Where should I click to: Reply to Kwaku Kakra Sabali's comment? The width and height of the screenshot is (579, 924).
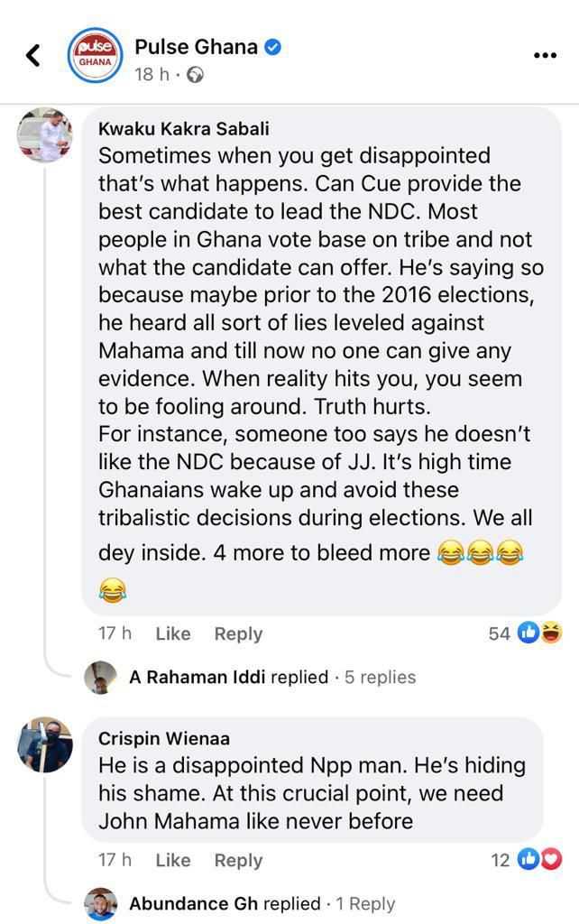coord(238,633)
